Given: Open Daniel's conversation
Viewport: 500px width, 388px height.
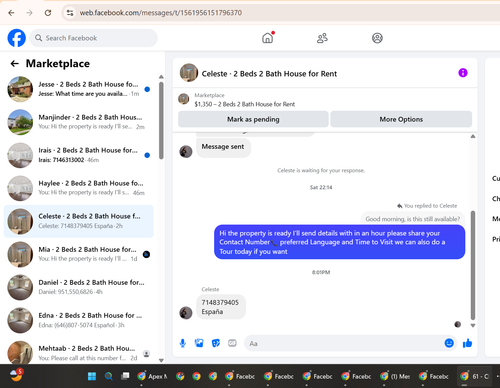Looking at the screenshot, I should [x=79, y=287].
